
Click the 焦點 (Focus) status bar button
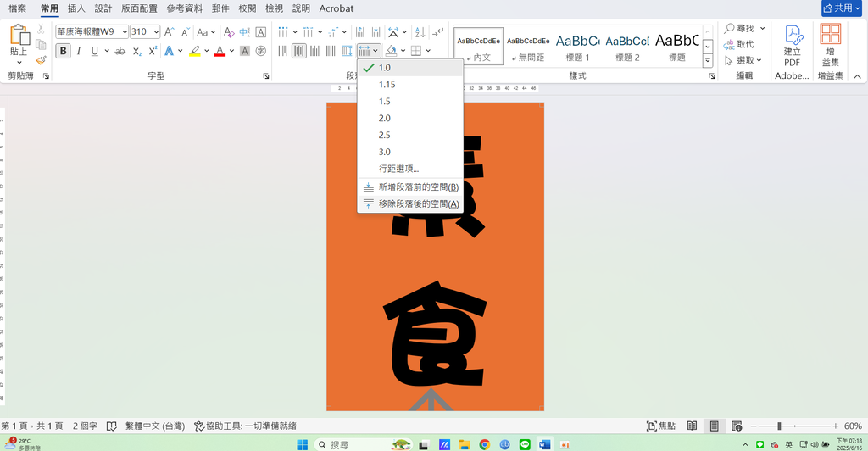[661, 426]
